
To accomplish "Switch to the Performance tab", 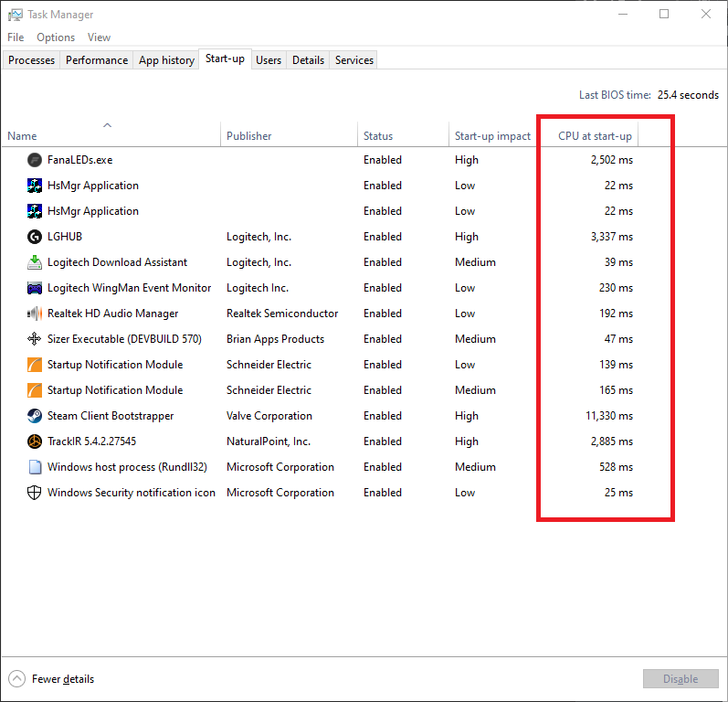I will click(x=97, y=60).
